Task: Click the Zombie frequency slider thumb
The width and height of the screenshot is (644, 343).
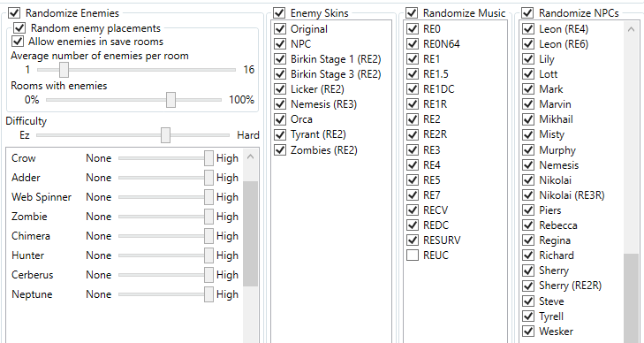Action: [208, 217]
